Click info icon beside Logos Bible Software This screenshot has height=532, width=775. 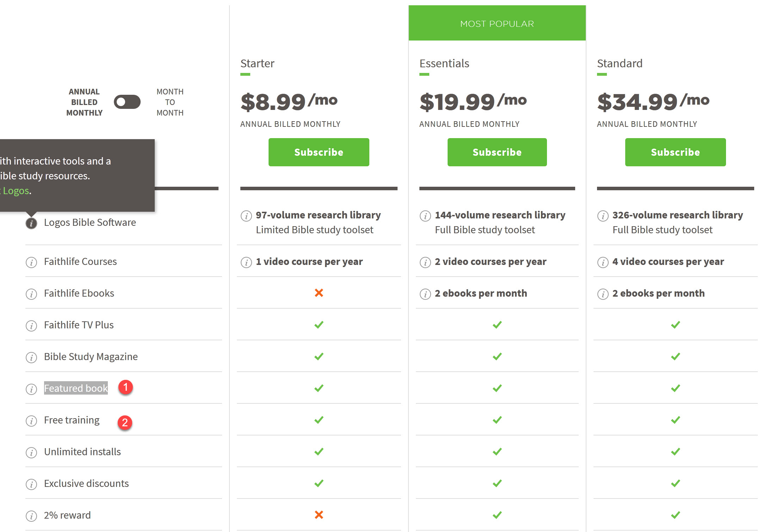[x=31, y=223]
